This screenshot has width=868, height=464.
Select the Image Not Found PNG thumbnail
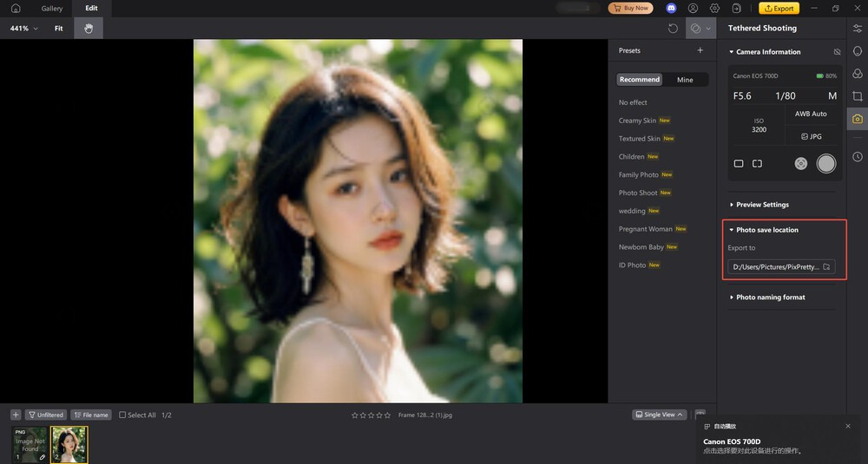[x=30, y=444]
